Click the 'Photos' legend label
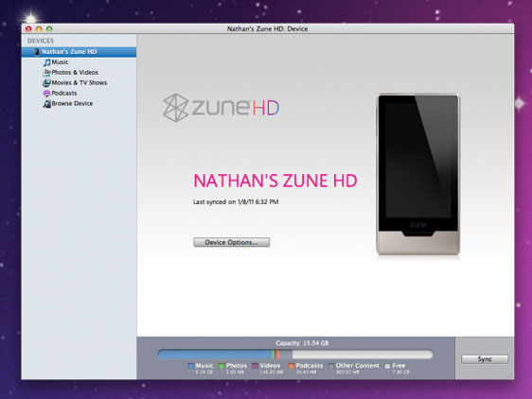Screen dimensions: 532x399 [x=237, y=366]
